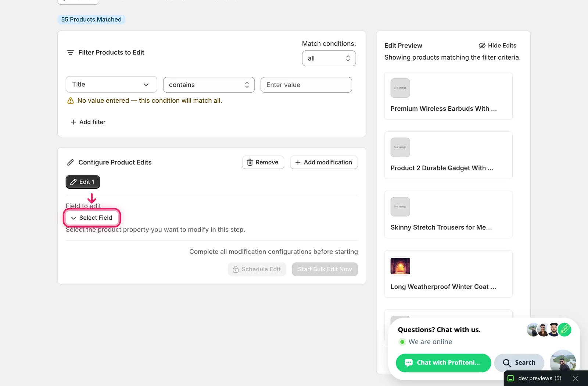Screen dimensions: 588x386
Task: Toggle Hide Edits in Edit Preview
Action: (497, 46)
